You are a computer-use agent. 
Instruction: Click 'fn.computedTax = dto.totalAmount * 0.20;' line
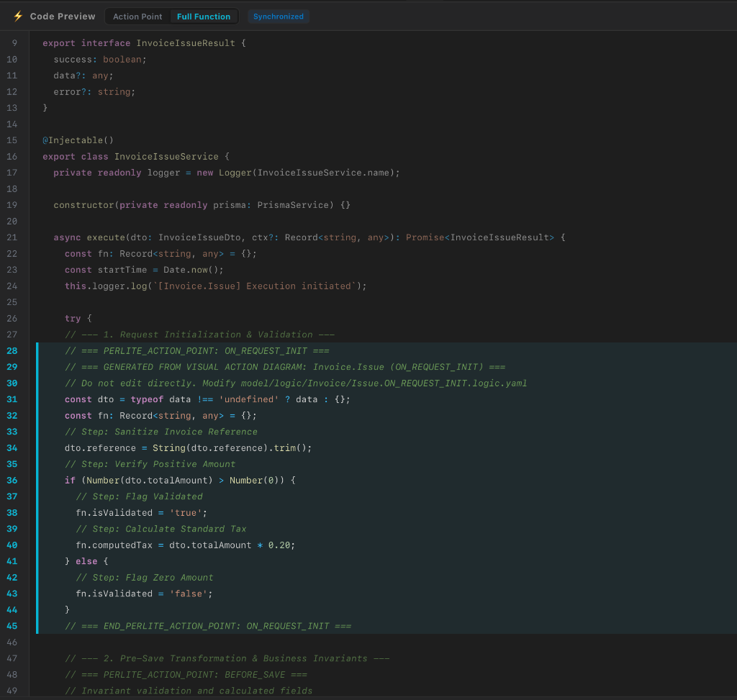coord(186,545)
